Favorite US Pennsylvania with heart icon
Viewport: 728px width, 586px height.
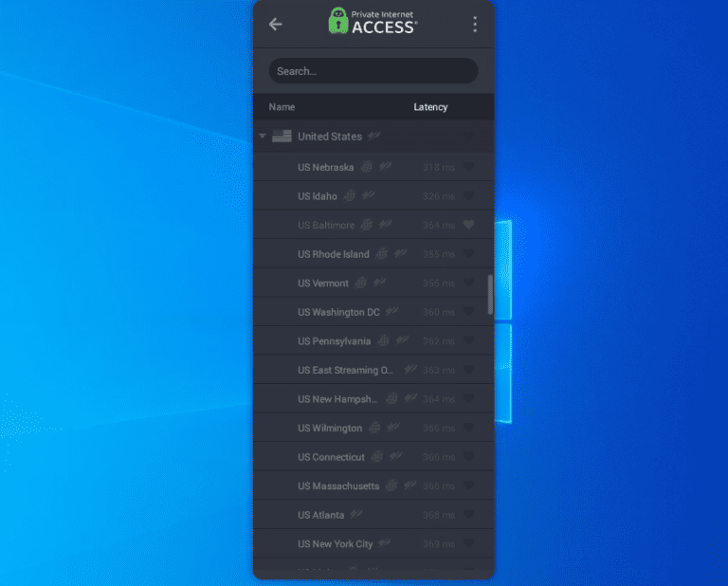click(x=468, y=340)
